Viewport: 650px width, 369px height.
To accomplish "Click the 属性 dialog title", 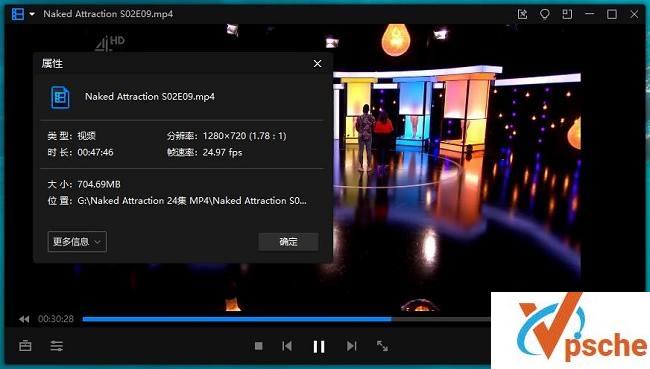I will pyautogui.click(x=52, y=63).
